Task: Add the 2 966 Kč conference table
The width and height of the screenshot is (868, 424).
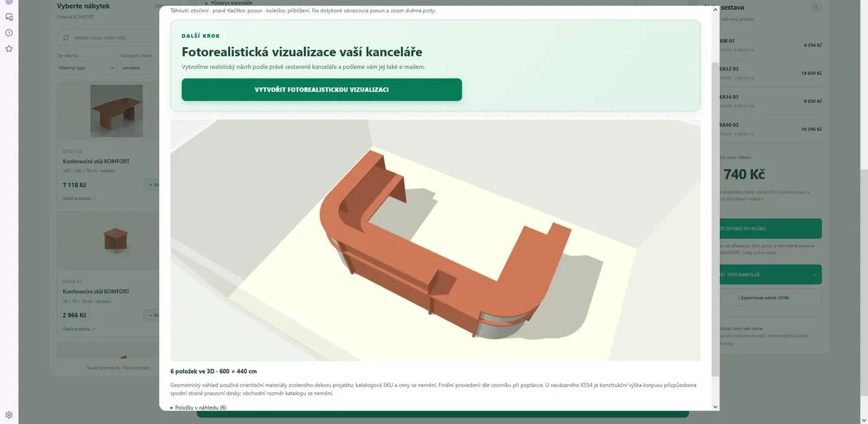Action: pos(152,315)
